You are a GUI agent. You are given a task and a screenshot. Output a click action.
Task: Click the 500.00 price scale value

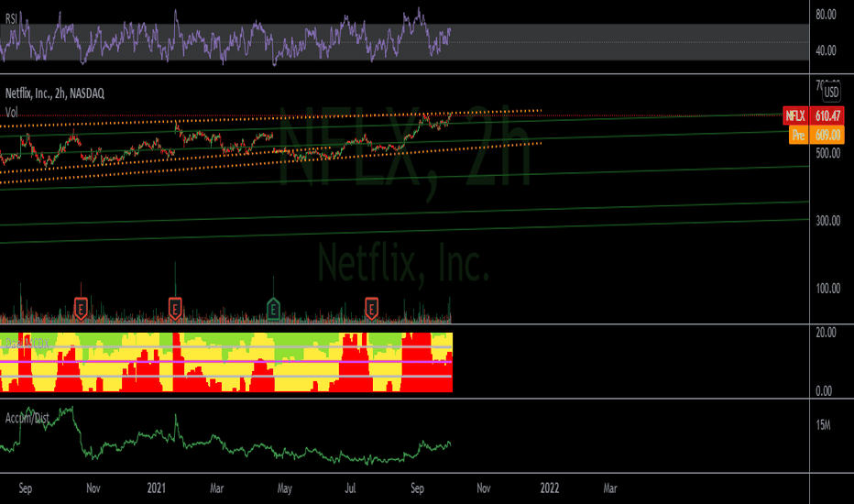[x=827, y=153]
